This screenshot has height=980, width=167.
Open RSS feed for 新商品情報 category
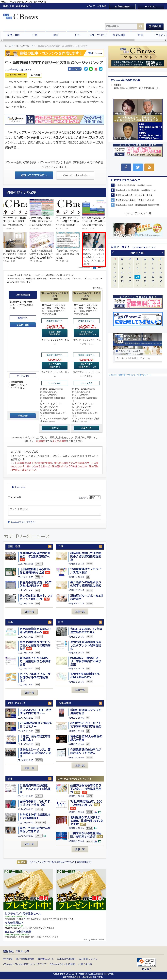point(101,703)
